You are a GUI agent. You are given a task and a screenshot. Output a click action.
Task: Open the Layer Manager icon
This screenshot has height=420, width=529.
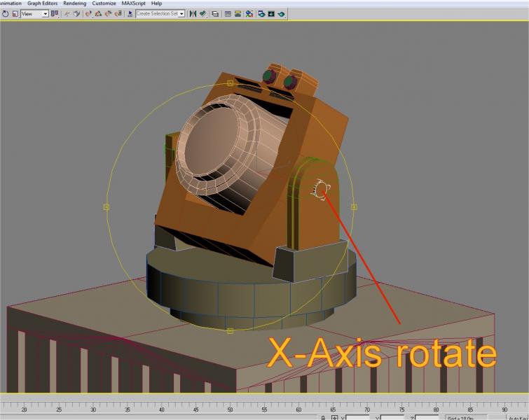pyautogui.click(x=215, y=14)
